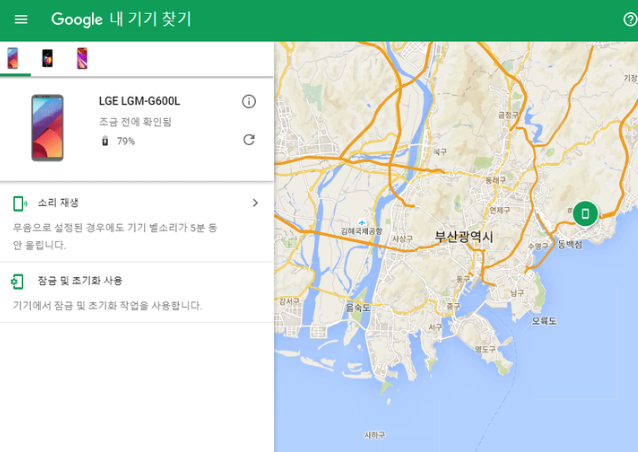Viewport: 638px width, 452px height.
Task: Refresh the device location
Action: tap(249, 140)
